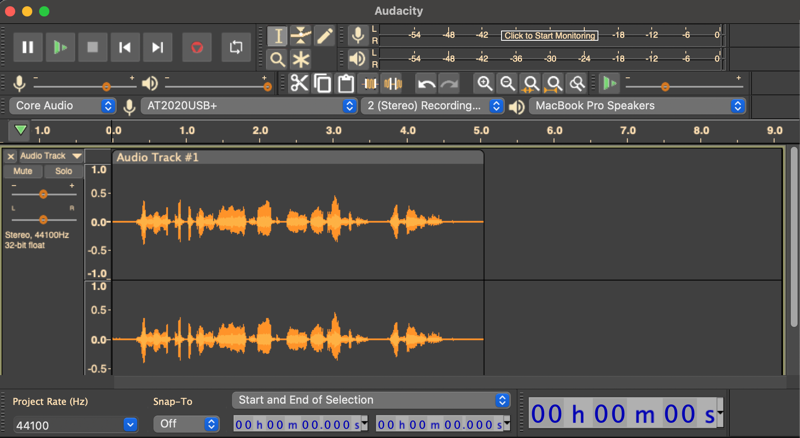Click the Copy icon
Viewport: 800px width, 438px height.
coord(322,83)
